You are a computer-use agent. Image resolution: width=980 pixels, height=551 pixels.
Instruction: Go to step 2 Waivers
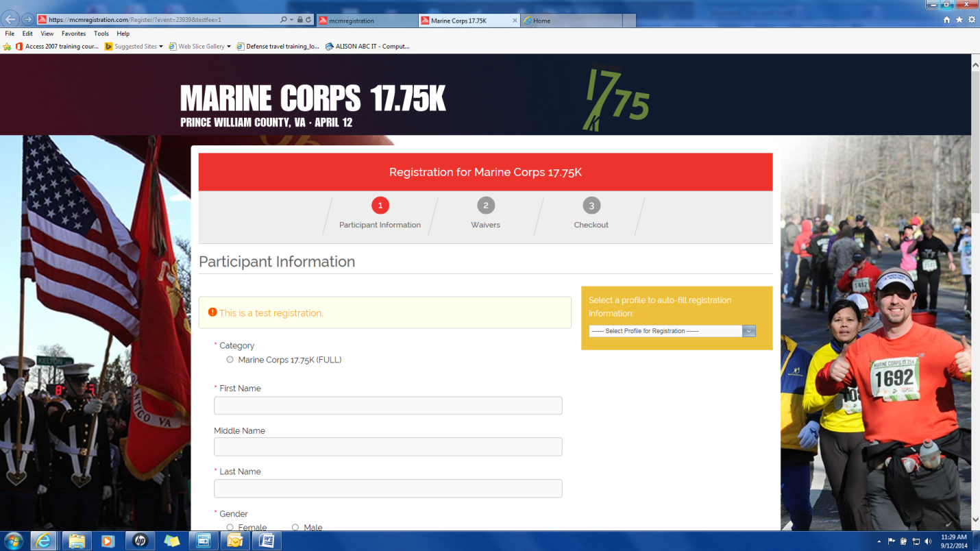click(x=486, y=213)
